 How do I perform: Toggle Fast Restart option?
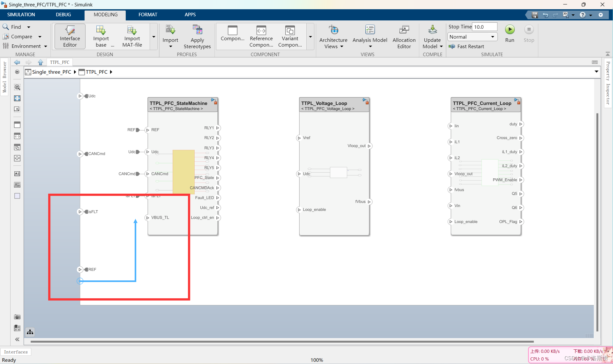pyautogui.click(x=467, y=46)
